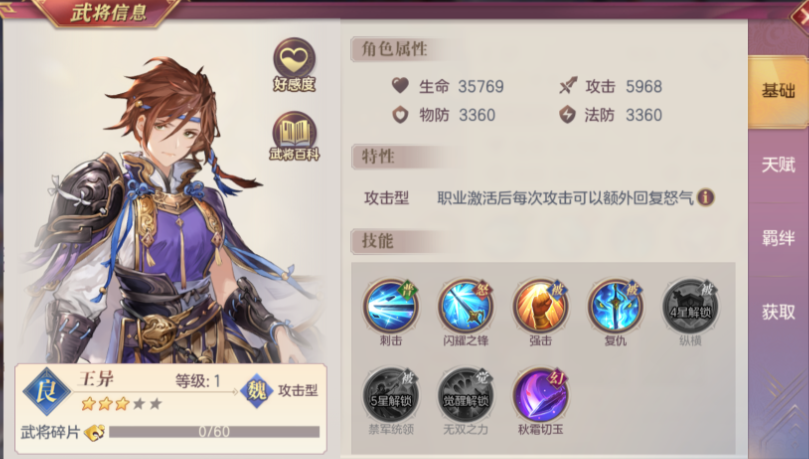View the locked 禁军统领 skill icon

tap(391, 395)
